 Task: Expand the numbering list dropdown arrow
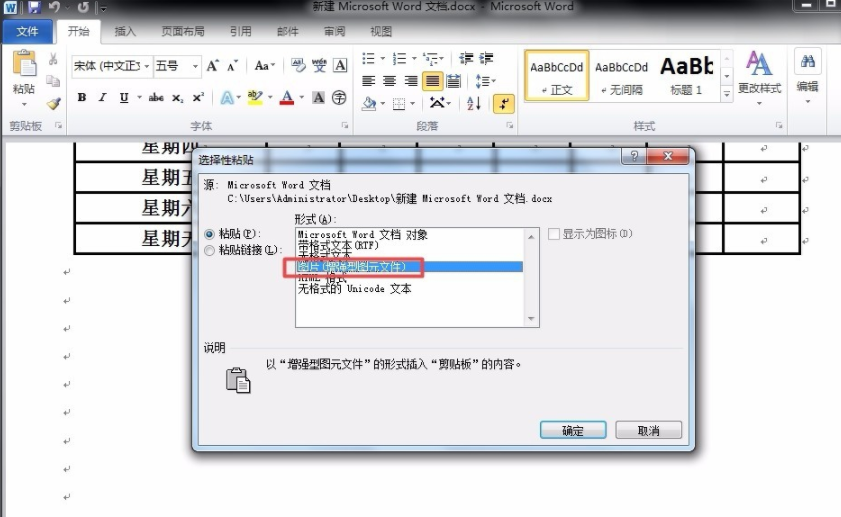click(414, 58)
